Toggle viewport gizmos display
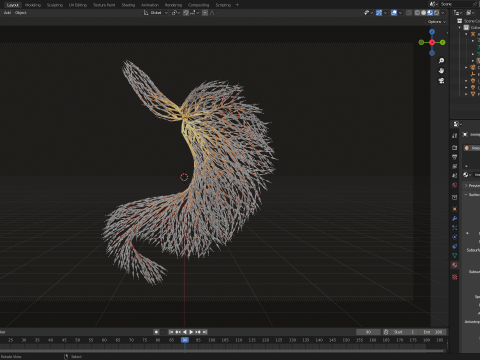 coord(379,13)
